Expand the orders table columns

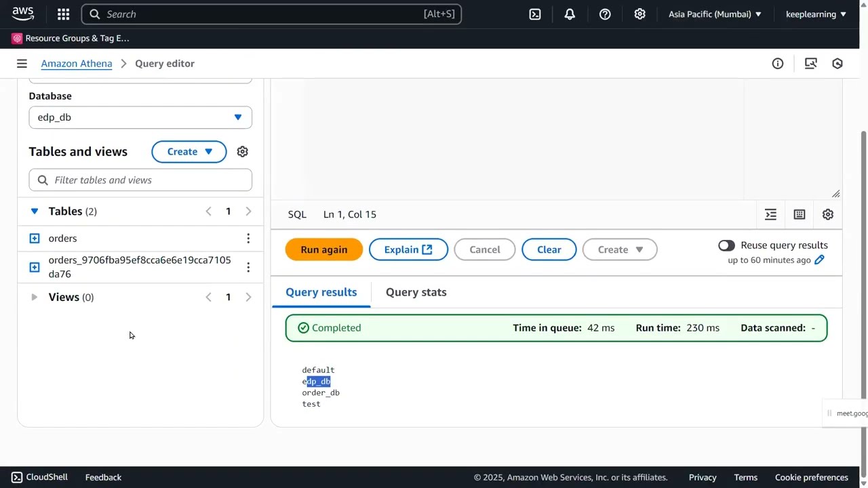(x=35, y=239)
